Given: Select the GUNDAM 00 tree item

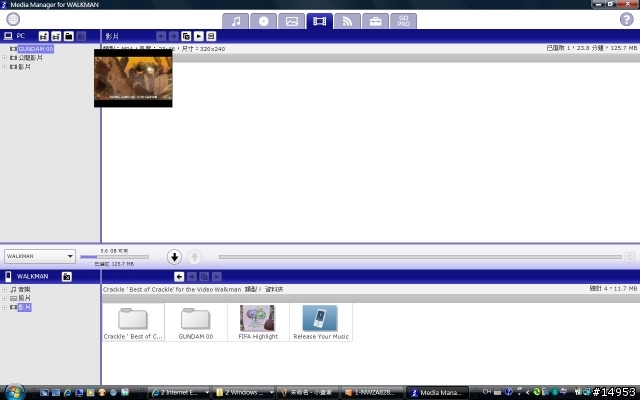Looking at the screenshot, I should tap(36, 49).
